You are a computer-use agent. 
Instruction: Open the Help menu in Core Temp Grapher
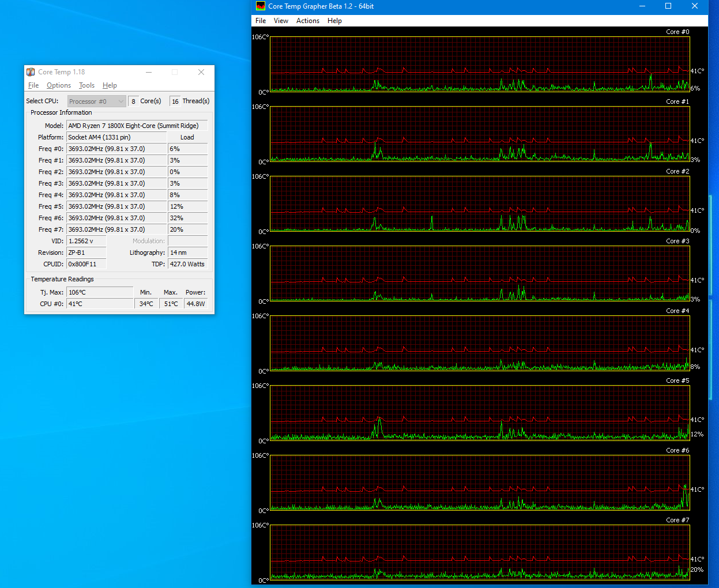point(334,21)
